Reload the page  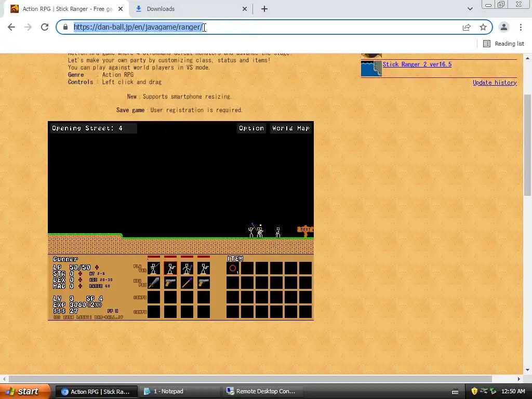pos(45,27)
